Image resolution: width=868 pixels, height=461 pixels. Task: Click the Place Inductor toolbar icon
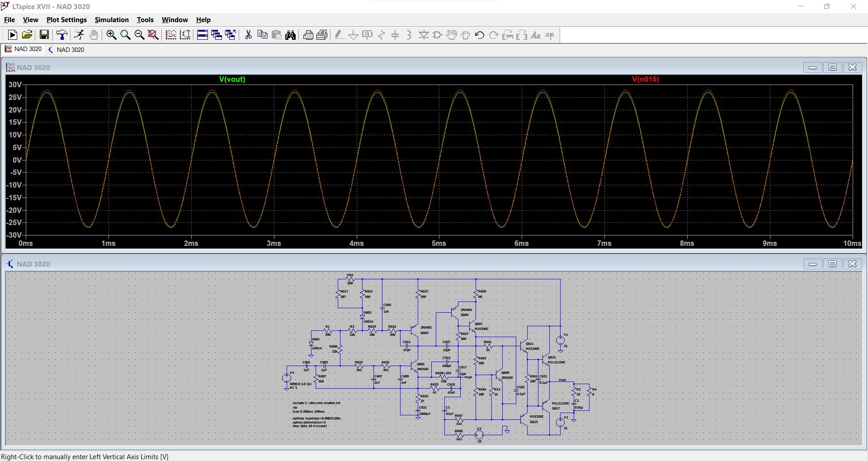click(x=409, y=35)
